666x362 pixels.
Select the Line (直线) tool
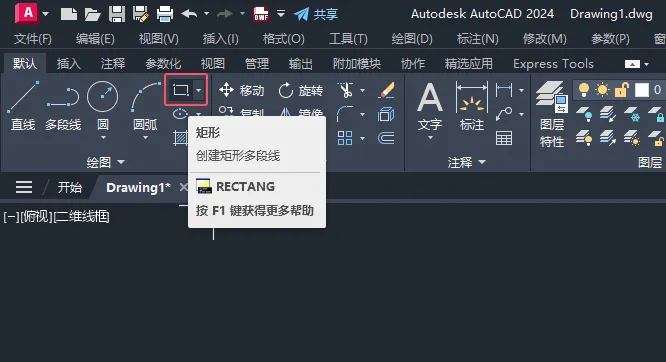[x=23, y=107]
